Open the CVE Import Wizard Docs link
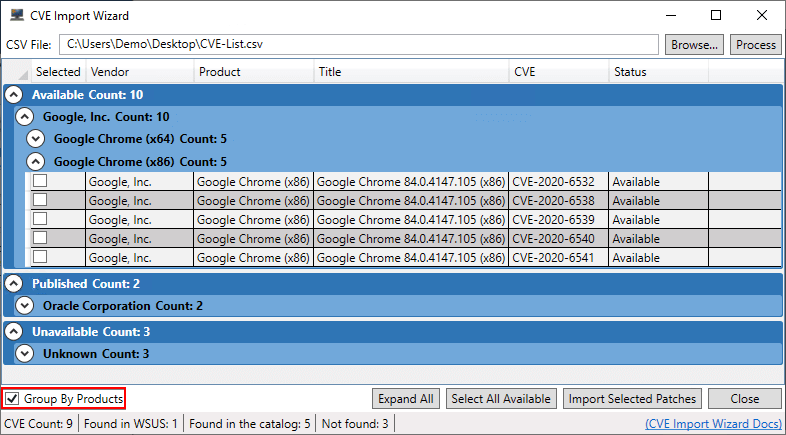Image resolution: width=786 pixels, height=435 pixels. 713,424
